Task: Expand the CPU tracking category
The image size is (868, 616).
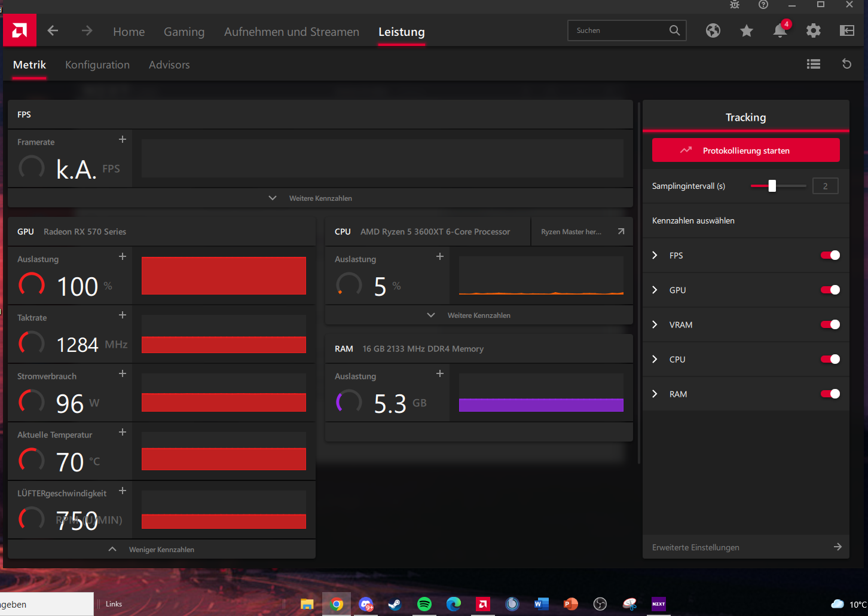Action: pos(655,359)
